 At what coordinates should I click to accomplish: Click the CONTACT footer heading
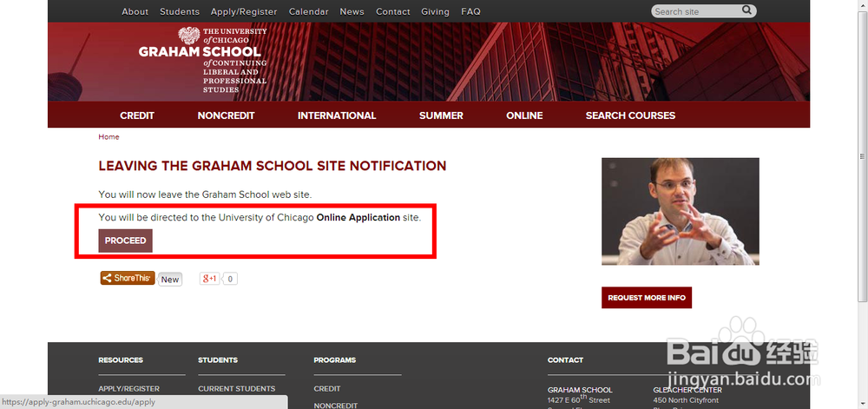coord(565,360)
